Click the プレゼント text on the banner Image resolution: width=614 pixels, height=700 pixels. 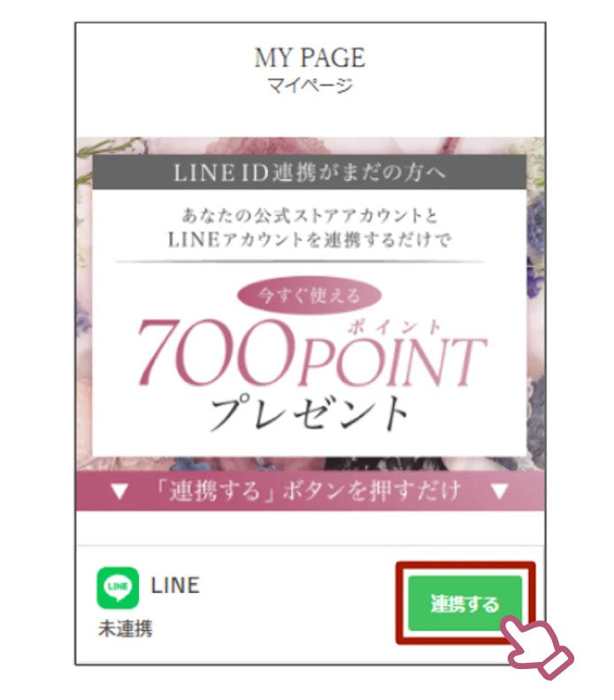pos(310,412)
